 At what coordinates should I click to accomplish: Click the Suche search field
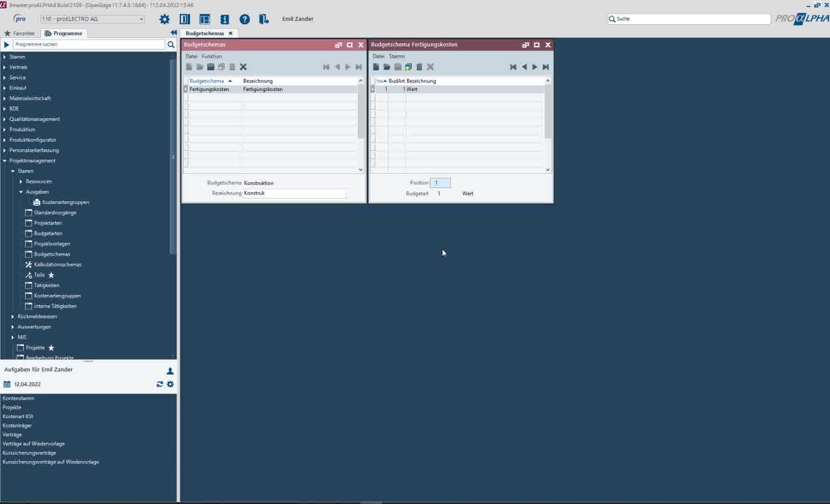click(689, 19)
